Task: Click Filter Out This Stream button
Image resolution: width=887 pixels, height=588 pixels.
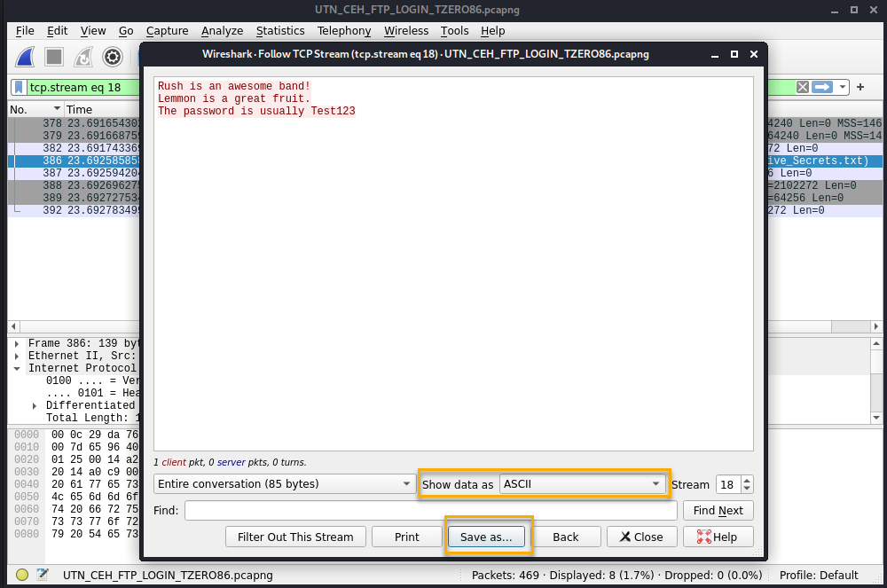Action: coord(295,537)
